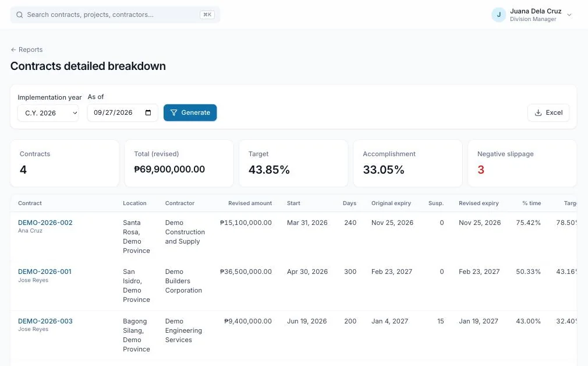Export the report with the Excel button
Image resolution: width=588 pixels, height=366 pixels.
pos(548,112)
